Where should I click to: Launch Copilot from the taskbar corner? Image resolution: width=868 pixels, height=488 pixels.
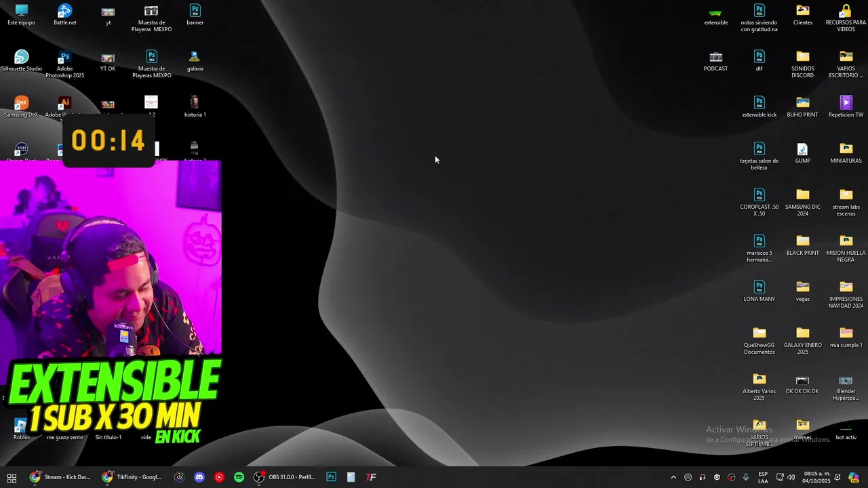point(854,477)
